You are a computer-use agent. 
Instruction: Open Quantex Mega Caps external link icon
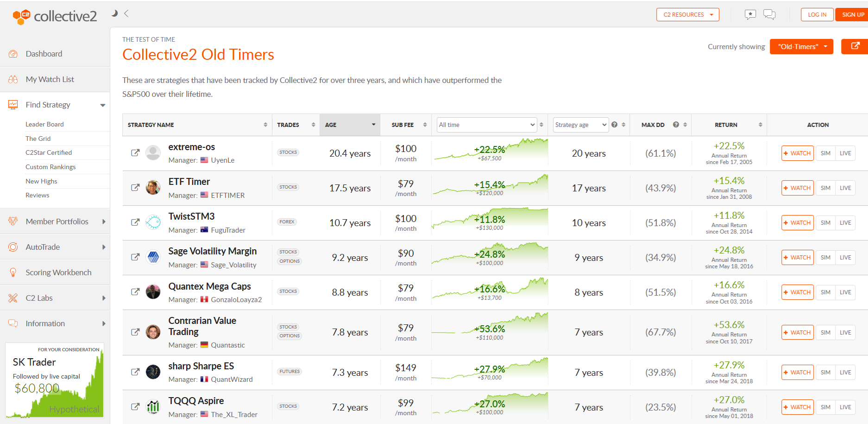pyautogui.click(x=135, y=292)
